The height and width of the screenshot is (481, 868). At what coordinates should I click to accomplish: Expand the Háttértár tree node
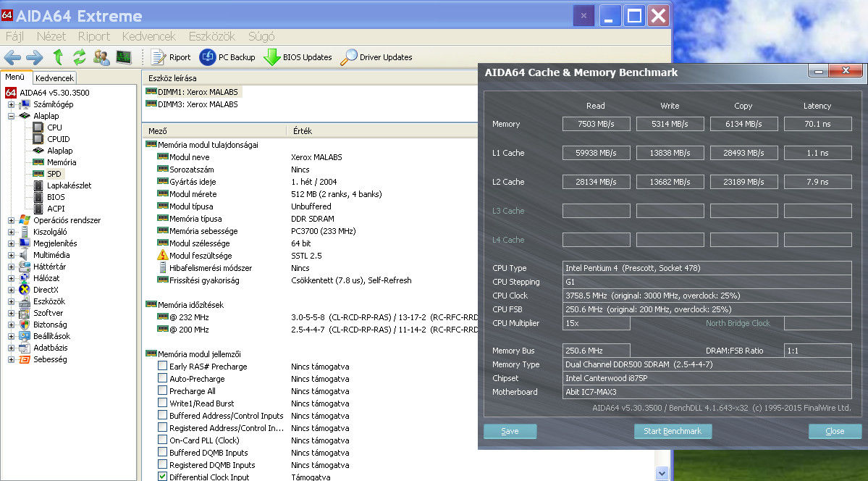tap(11, 267)
